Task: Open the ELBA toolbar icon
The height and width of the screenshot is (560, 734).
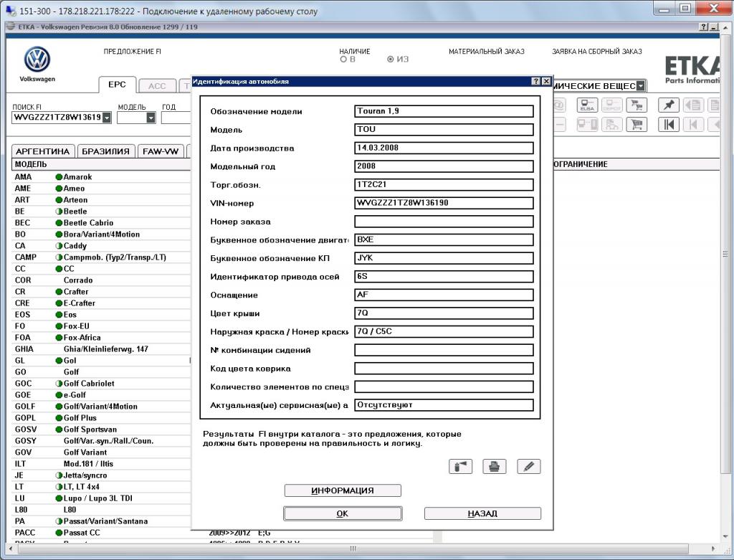Action: (587, 105)
